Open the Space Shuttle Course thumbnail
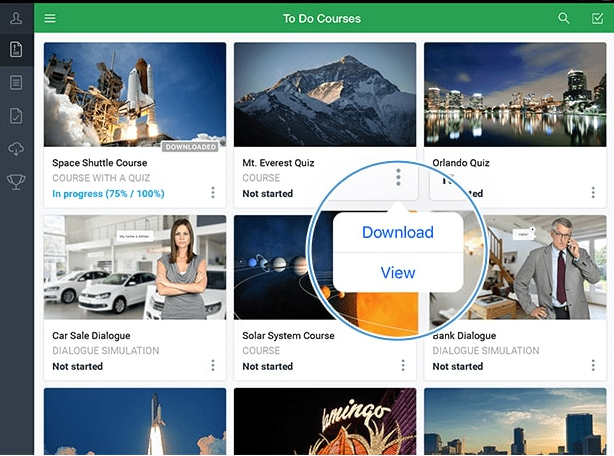 135,96
